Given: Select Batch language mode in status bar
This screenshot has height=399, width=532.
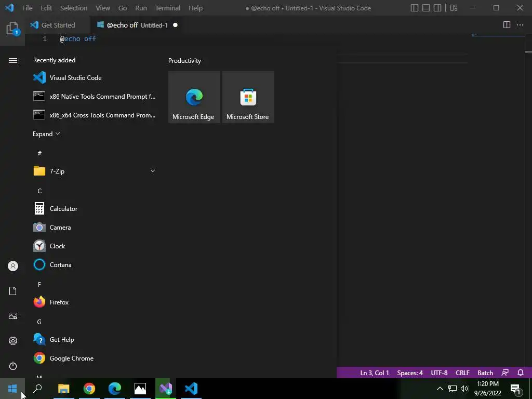Looking at the screenshot, I should coord(485,373).
